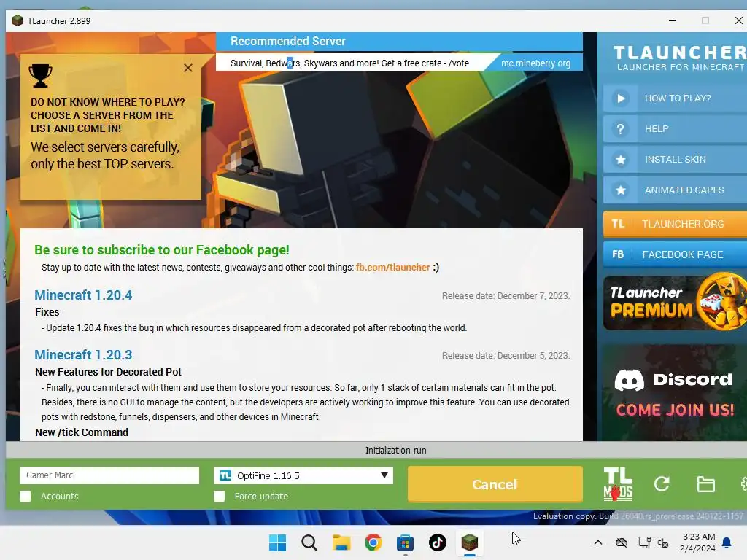Click the TL icon on the orange button
The image size is (747, 560).
(618, 224)
